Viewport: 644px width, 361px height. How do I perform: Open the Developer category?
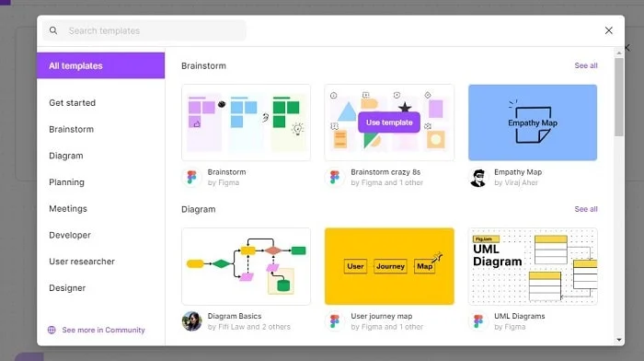(70, 235)
